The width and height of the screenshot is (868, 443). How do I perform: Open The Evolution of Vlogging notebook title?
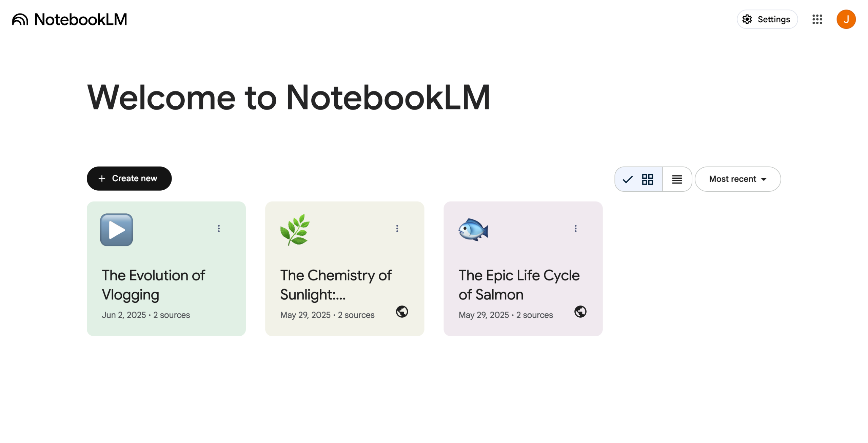[154, 284]
